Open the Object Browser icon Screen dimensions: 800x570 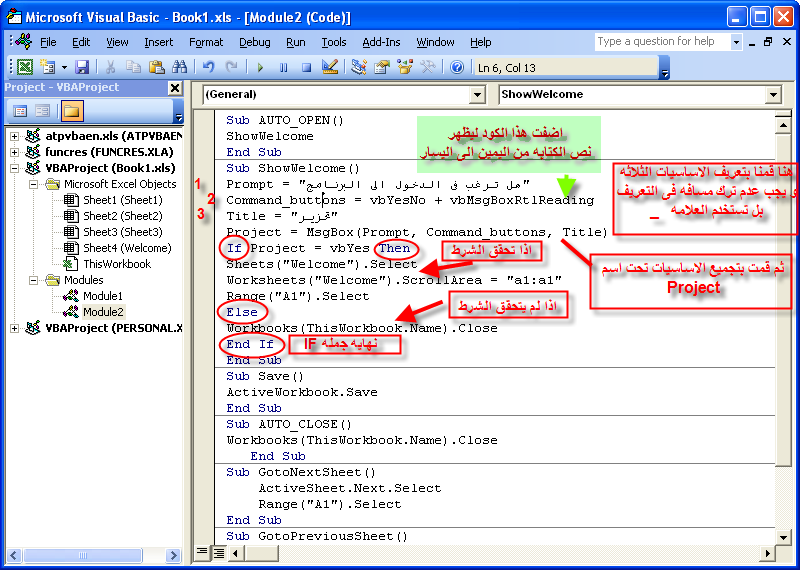click(x=405, y=67)
